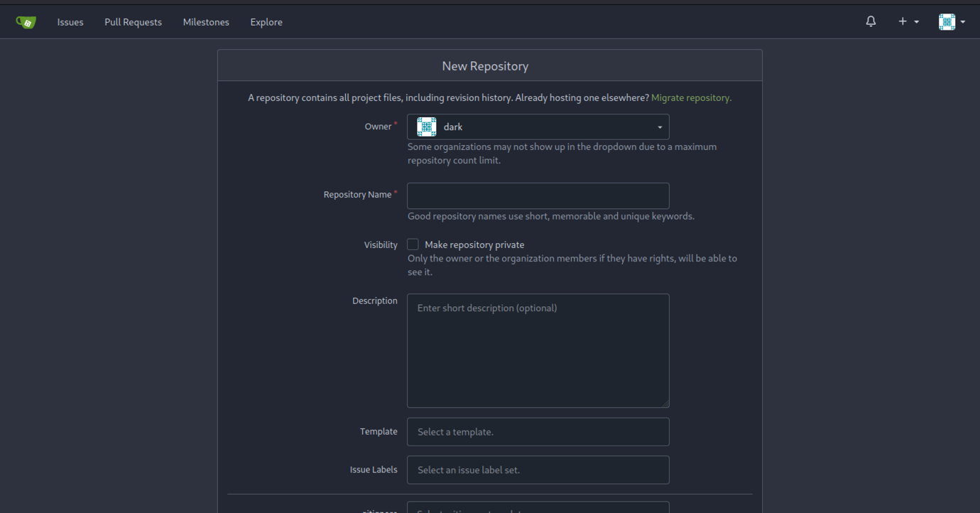Click the user avatar in top bar
Image resolution: width=980 pixels, height=513 pixels.
tap(947, 22)
